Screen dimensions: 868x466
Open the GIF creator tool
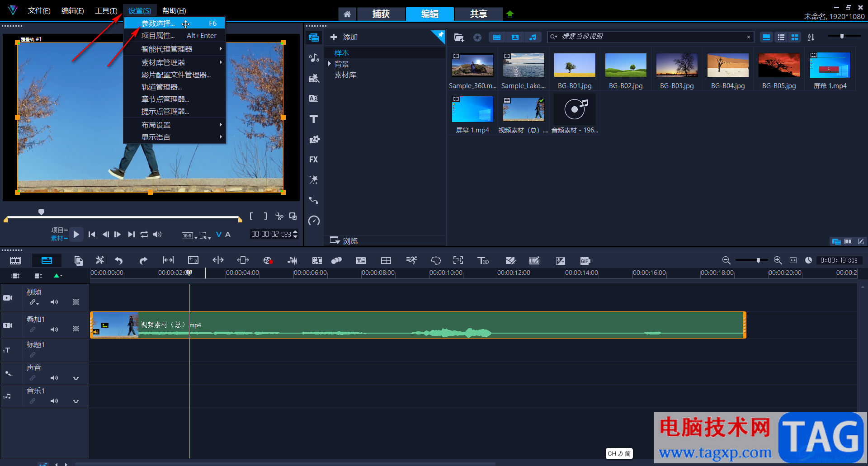point(585,261)
